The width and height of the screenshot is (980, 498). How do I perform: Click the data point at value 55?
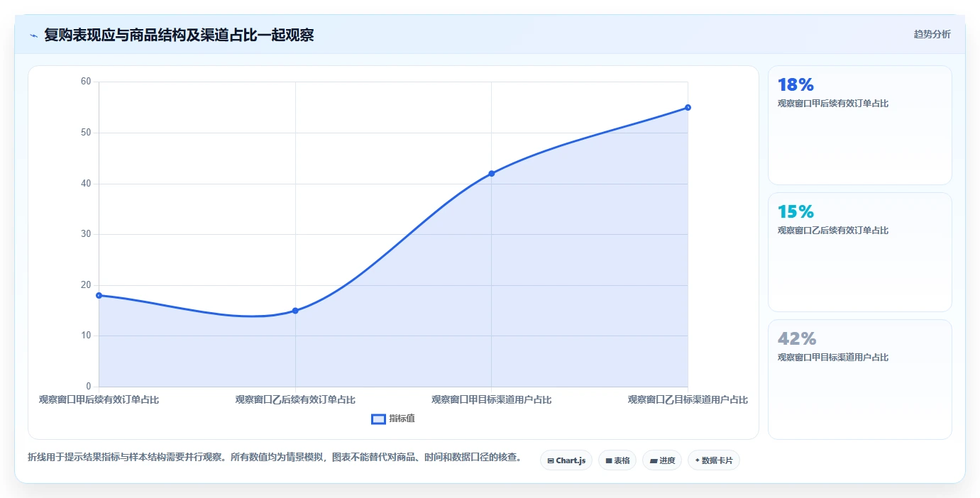[x=688, y=107]
